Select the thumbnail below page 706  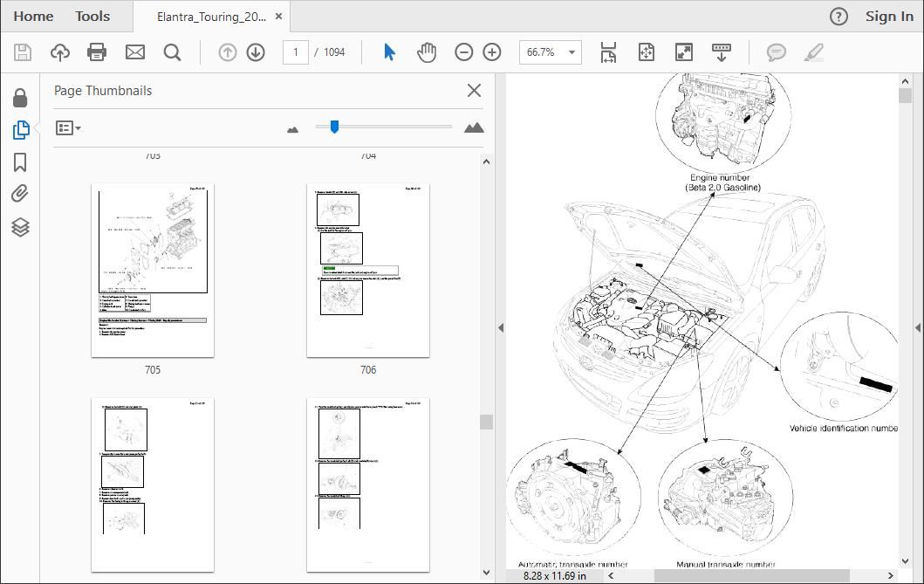(x=368, y=485)
